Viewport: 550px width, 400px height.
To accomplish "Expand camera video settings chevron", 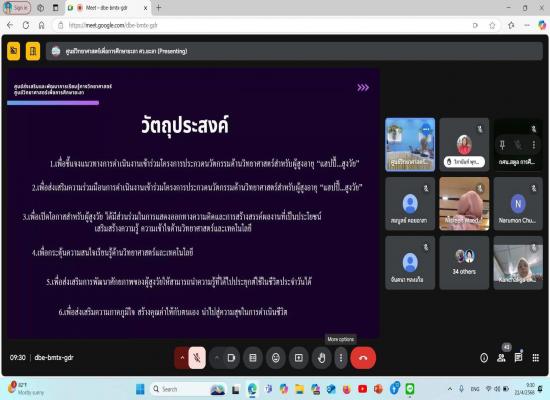I will click(216, 358).
